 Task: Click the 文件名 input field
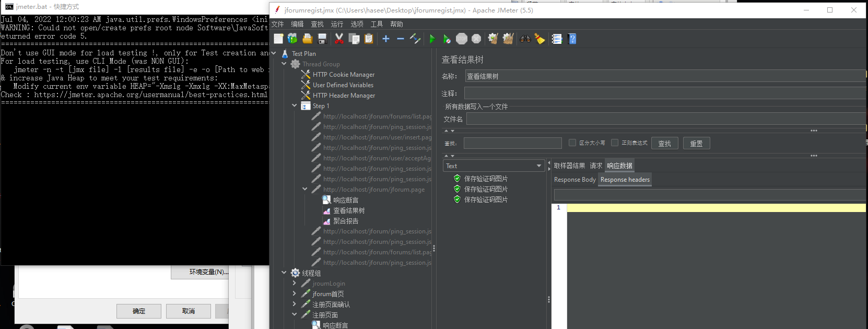point(666,119)
